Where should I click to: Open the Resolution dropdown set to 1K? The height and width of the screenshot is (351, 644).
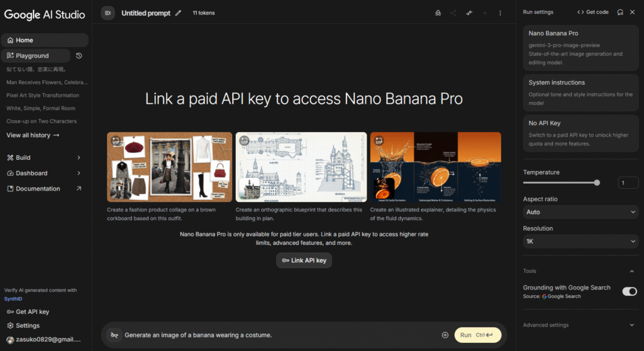click(580, 242)
